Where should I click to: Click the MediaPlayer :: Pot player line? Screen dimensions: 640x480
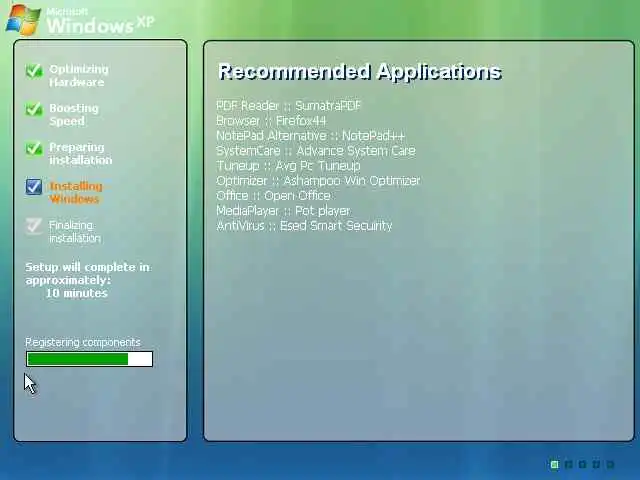(x=283, y=211)
